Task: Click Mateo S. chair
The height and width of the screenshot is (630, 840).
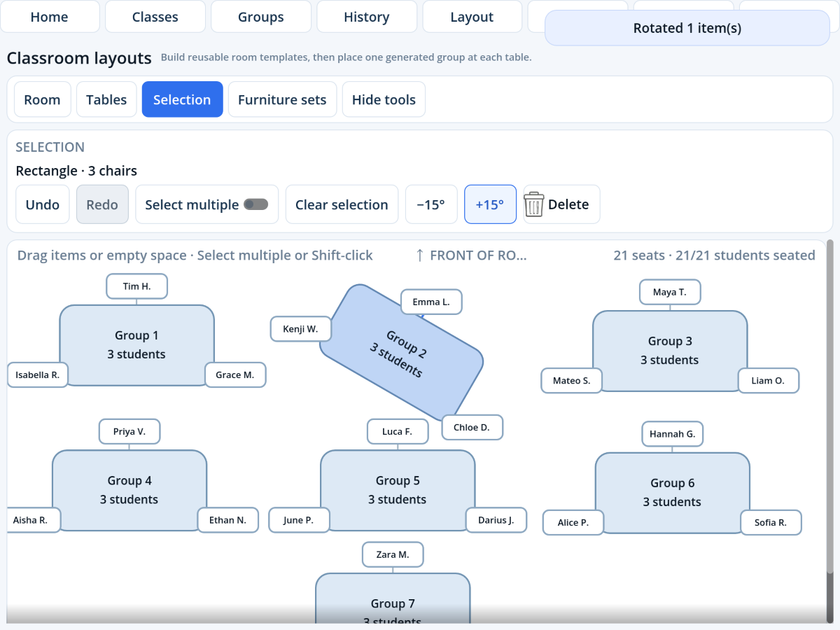Action: [571, 380]
